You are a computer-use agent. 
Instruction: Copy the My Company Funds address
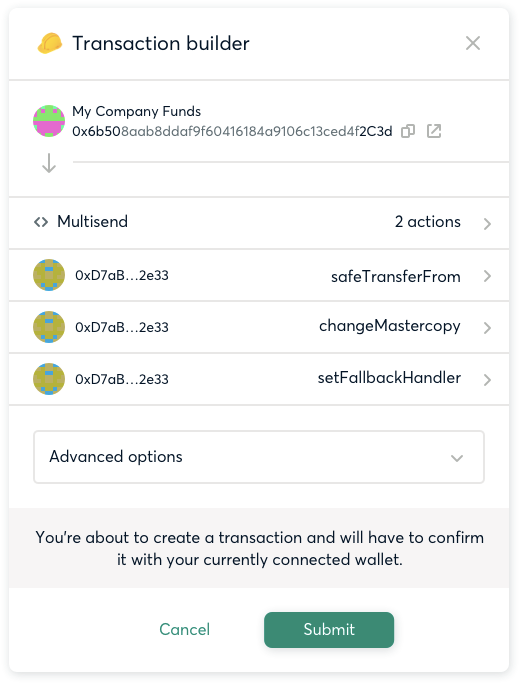[x=408, y=131]
